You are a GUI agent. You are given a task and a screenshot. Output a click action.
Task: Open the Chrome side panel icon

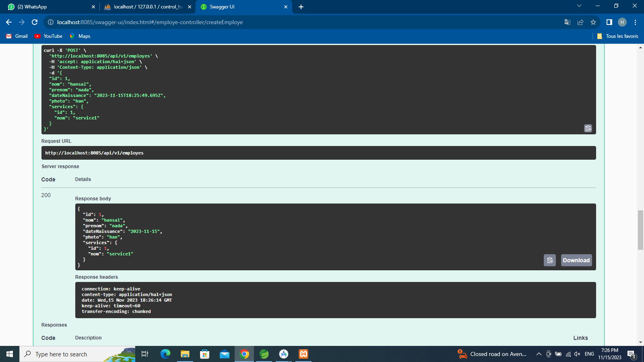tap(609, 23)
